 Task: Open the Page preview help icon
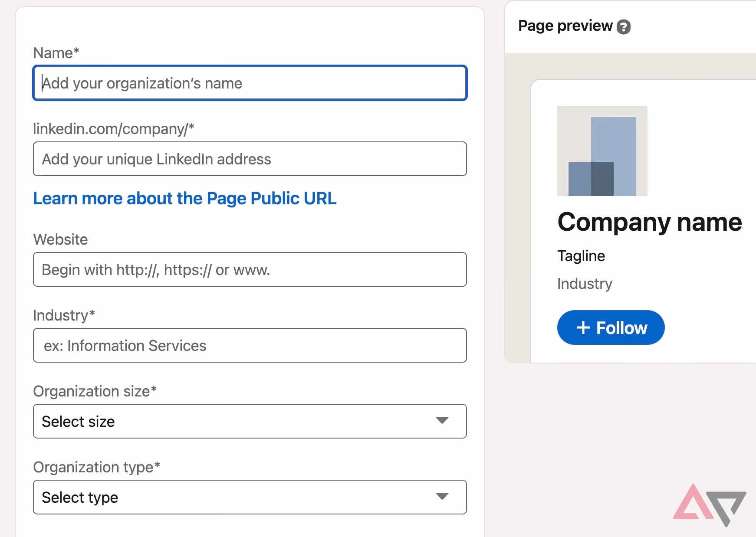624,26
